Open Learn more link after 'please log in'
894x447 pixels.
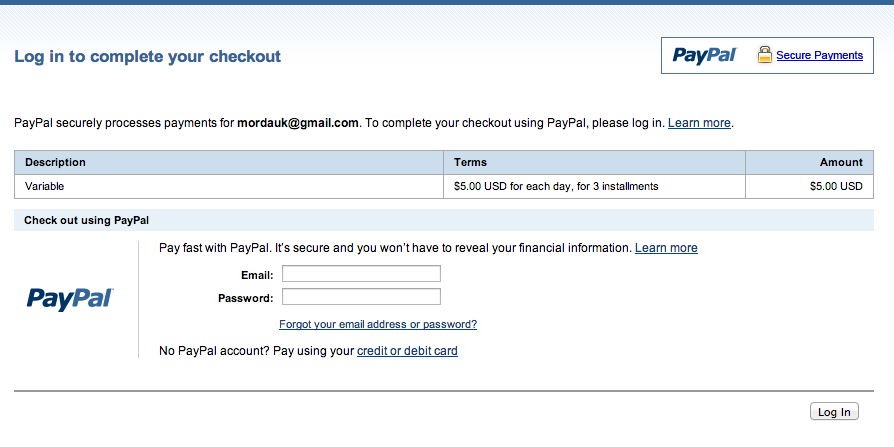tap(699, 123)
